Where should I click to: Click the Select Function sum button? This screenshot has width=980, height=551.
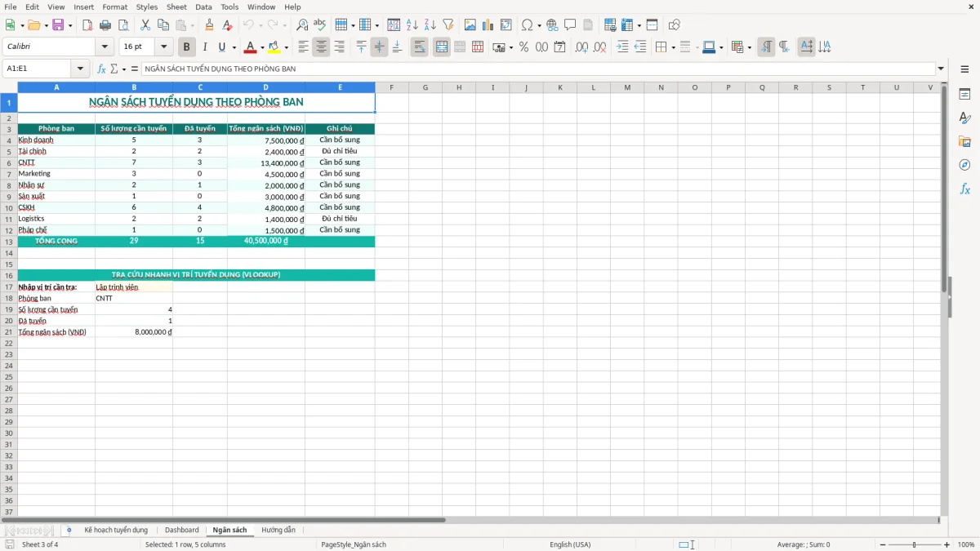(114, 69)
